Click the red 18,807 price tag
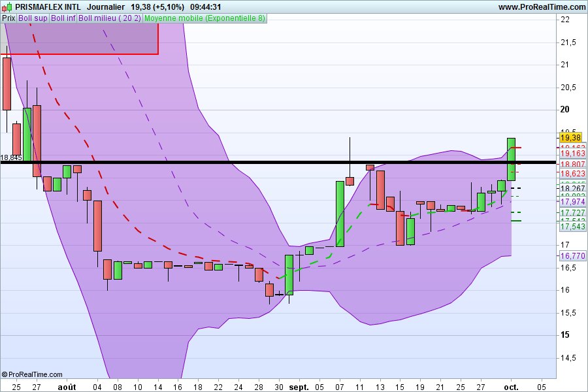 [572, 164]
